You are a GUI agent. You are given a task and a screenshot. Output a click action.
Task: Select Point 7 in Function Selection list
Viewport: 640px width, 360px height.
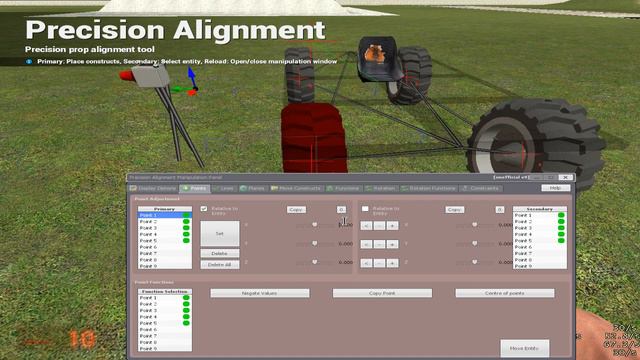pos(165,336)
